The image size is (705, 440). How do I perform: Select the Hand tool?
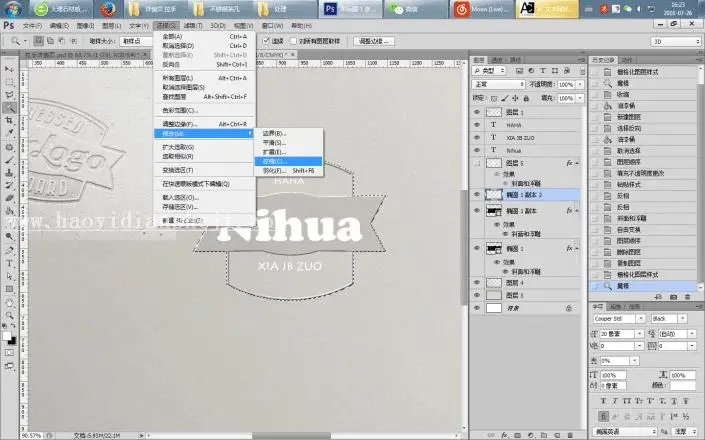click(x=9, y=303)
